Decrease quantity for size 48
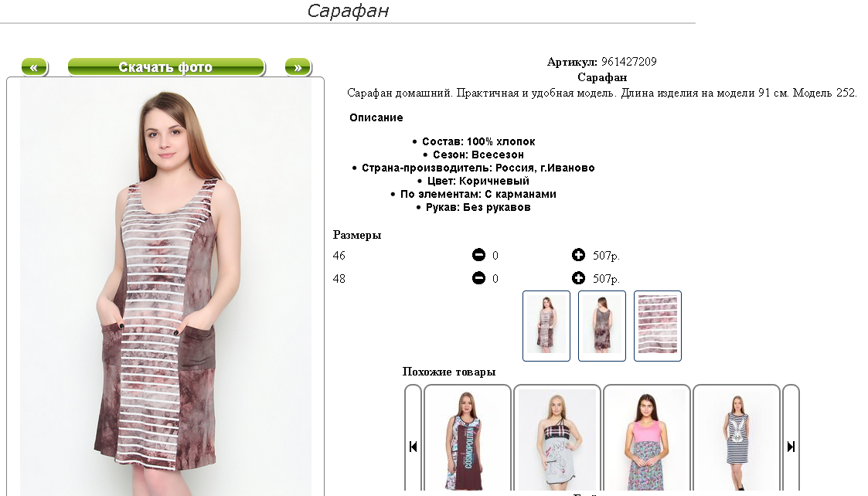The image size is (868, 496). (x=479, y=278)
